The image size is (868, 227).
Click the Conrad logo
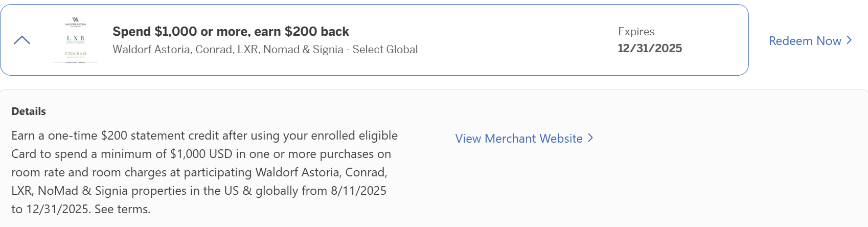tap(76, 54)
